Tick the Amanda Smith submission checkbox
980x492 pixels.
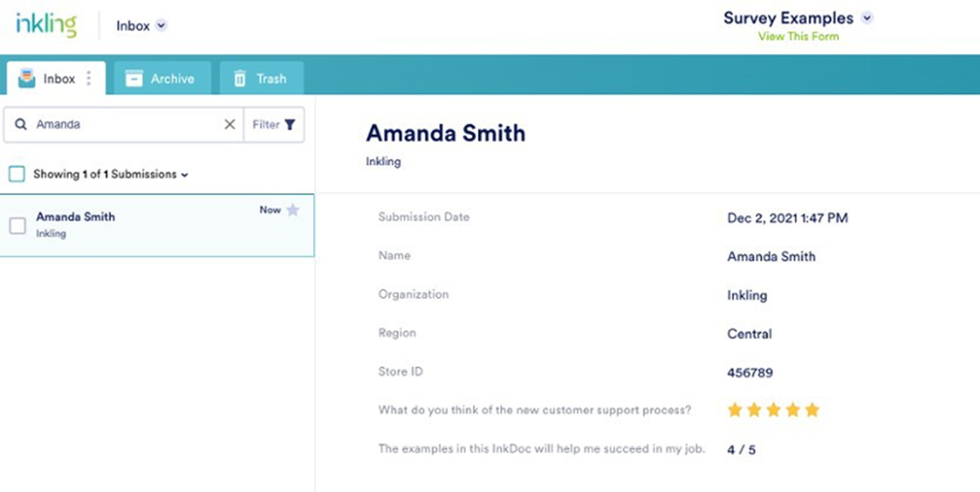pos(17,225)
